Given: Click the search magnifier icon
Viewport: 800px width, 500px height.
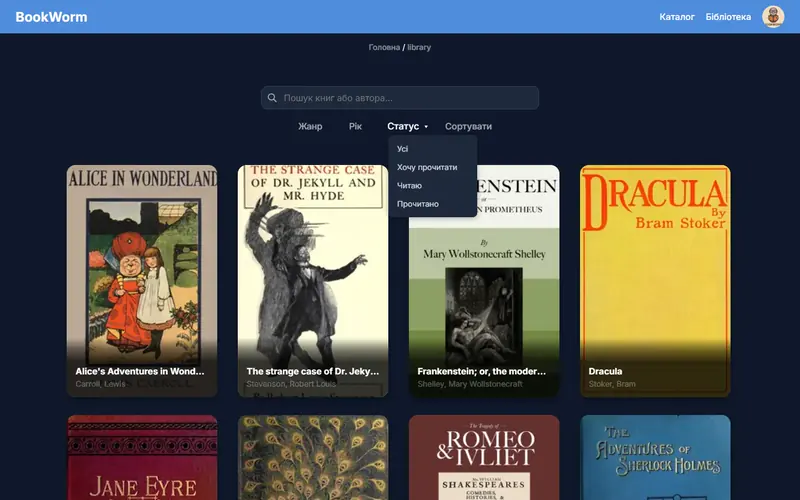Looking at the screenshot, I should (272, 98).
